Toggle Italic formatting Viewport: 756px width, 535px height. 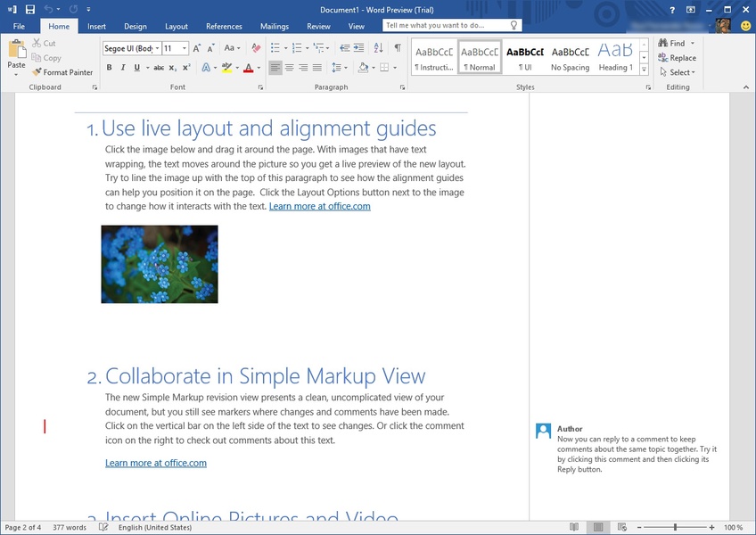123,68
